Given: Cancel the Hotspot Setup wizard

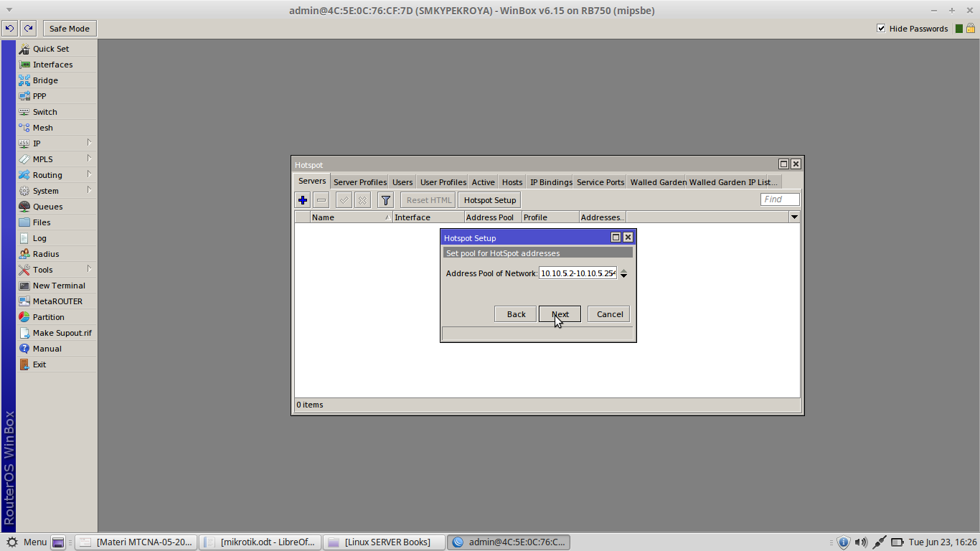Looking at the screenshot, I should tap(610, 314).
